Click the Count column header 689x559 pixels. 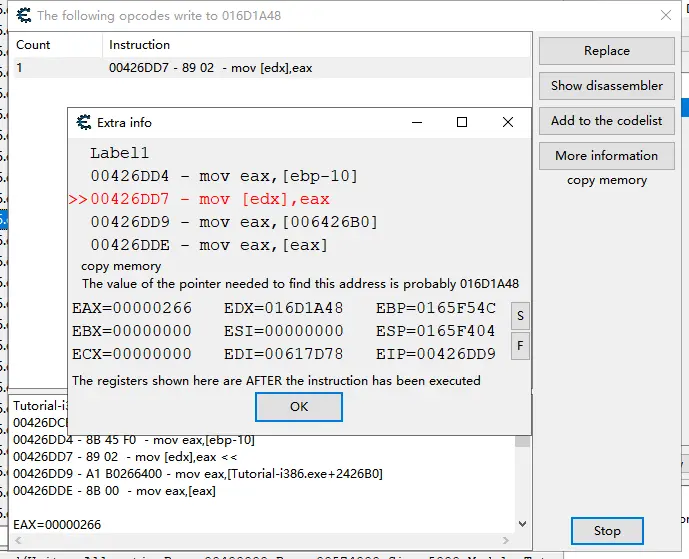pyautogui.click(x=57, y=45)
